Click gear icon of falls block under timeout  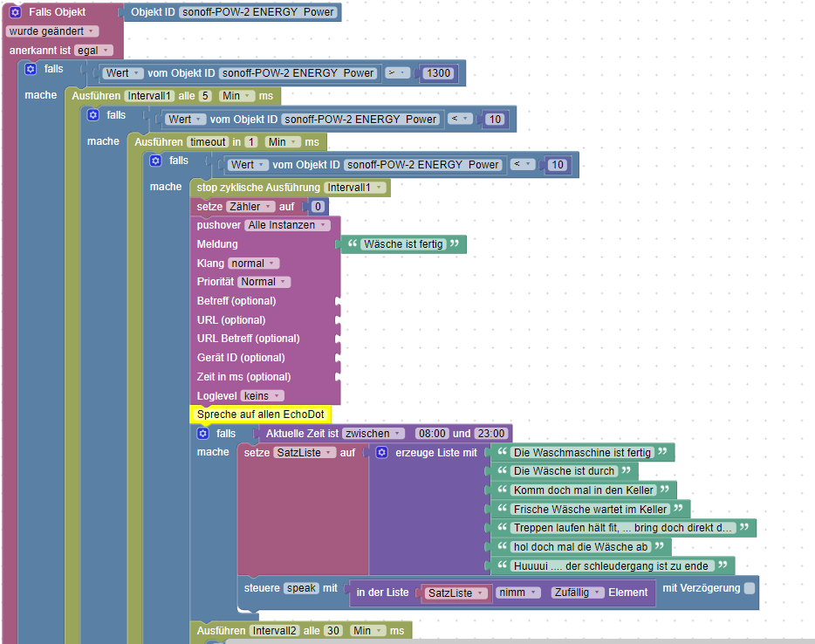click(x=155, y=161)
